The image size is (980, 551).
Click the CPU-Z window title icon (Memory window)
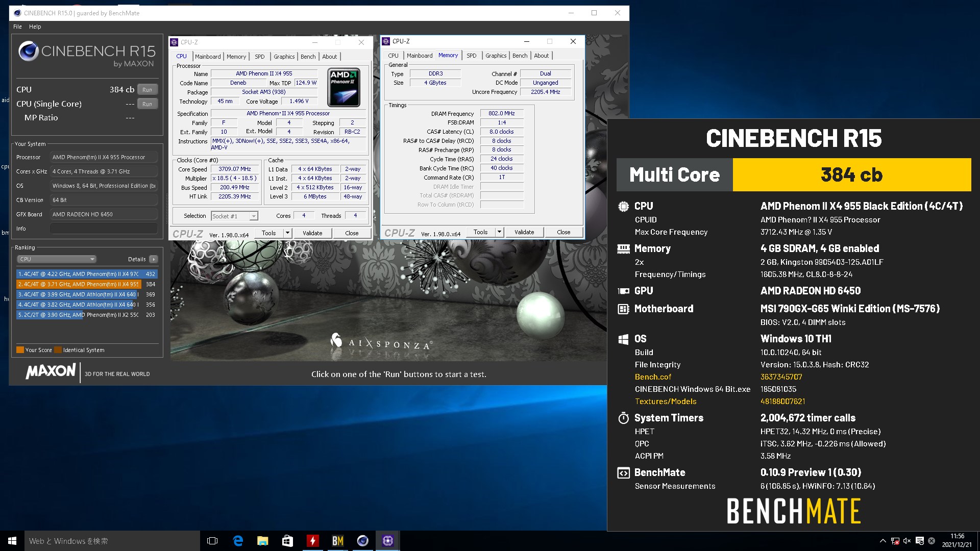[386, 41]
